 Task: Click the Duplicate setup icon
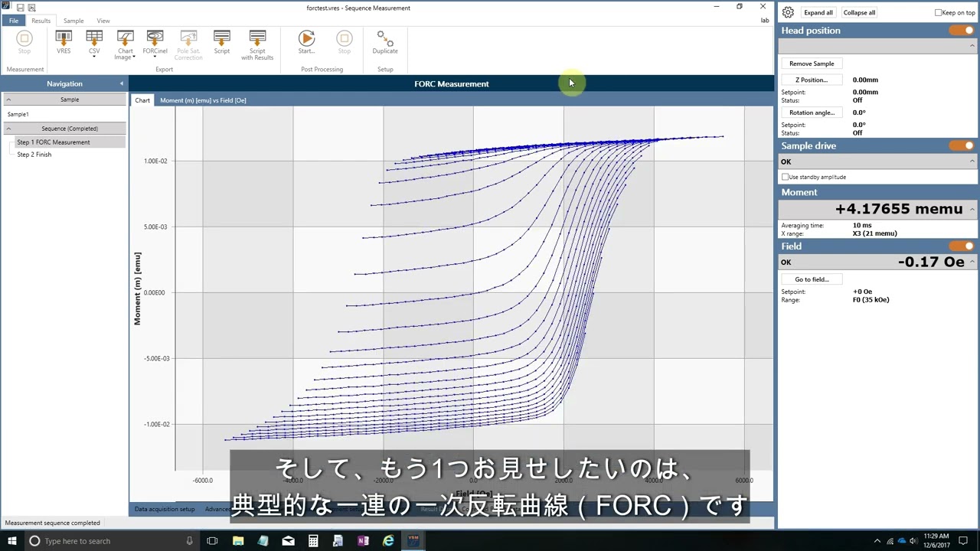385,42
